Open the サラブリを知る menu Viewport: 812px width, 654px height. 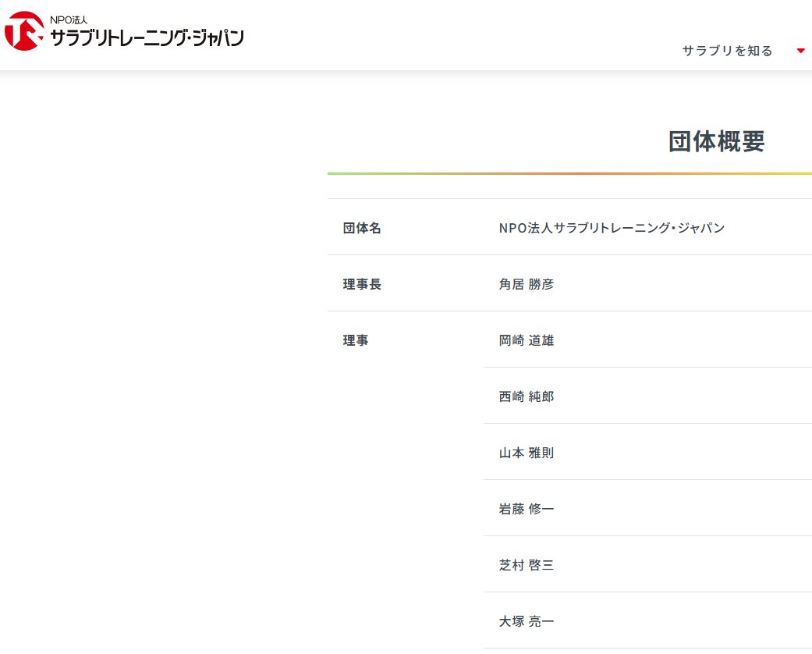point(727,51)
